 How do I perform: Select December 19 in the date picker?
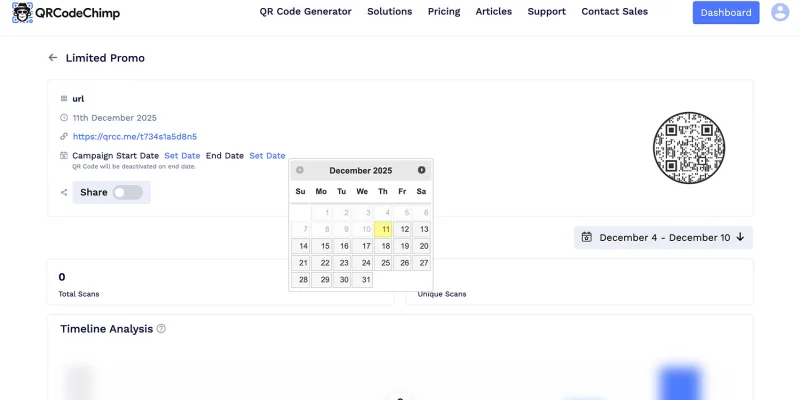coord(403,246)
